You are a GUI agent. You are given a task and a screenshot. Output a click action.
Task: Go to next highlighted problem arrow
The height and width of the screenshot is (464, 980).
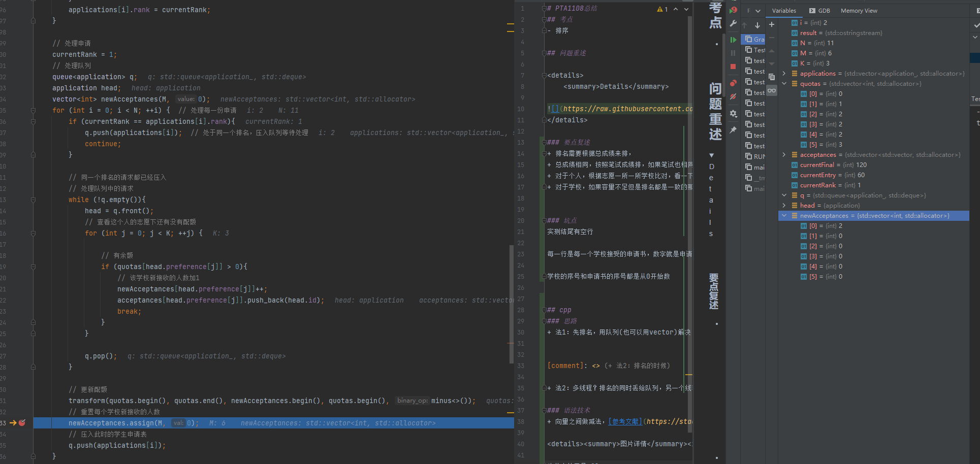(686, 9)
